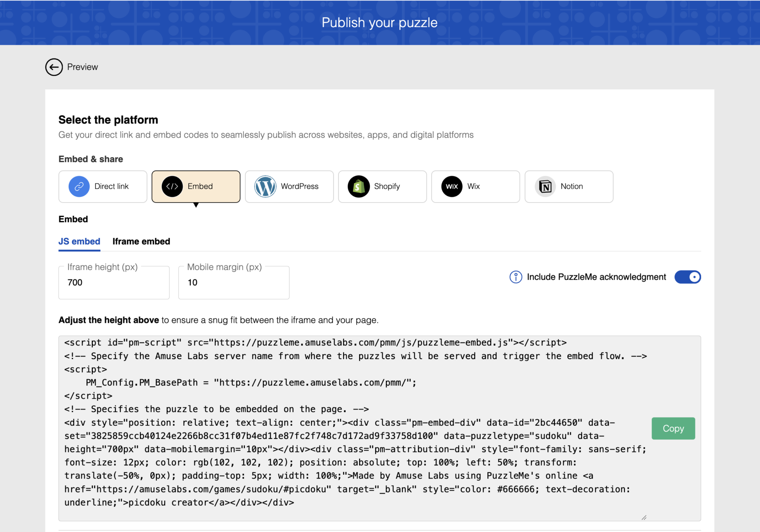This screenshot has width=760, height=532.
Task: Click the 'Include PuzzleMe acknowledgment' label text
Action: pyautogui.click(x=596, y=277)
